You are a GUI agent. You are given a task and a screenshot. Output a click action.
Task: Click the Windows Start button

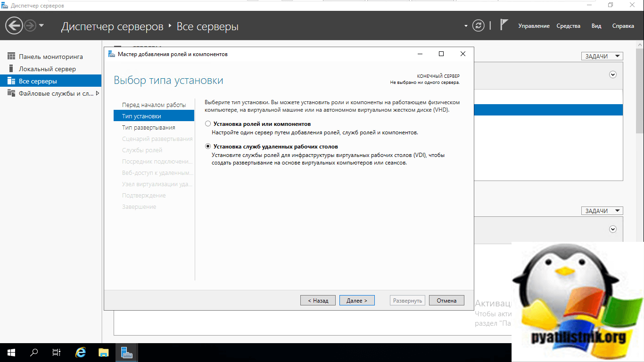(11, 352)
